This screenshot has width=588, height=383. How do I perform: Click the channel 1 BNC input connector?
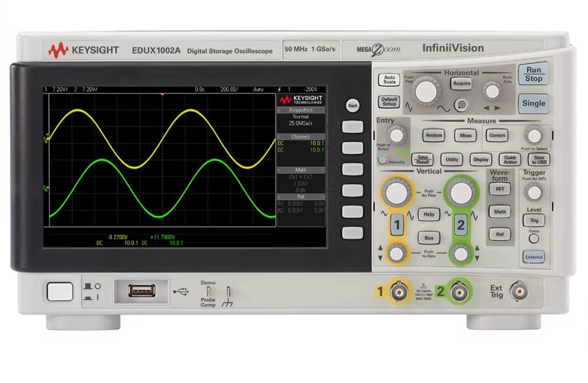(399, 291)
